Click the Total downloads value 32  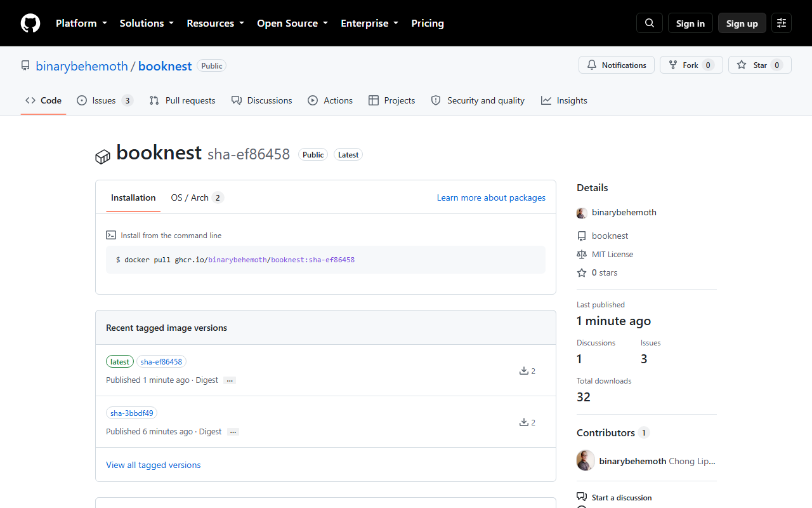(584, 397)
